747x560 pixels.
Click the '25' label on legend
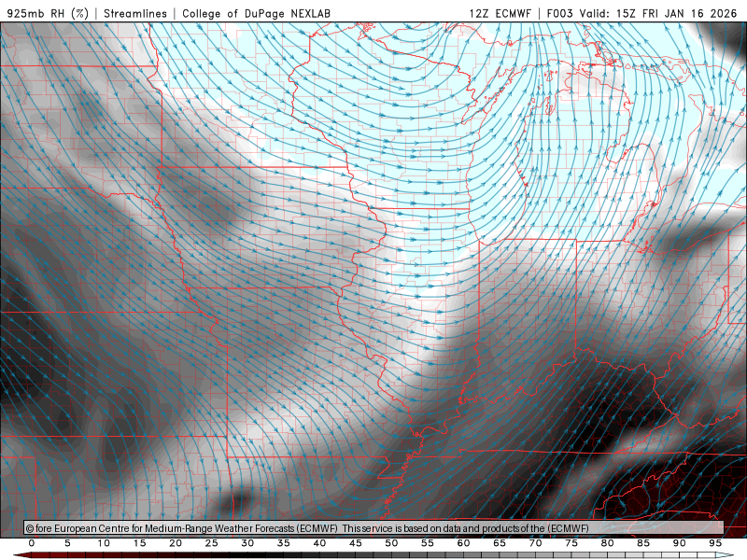212,543
